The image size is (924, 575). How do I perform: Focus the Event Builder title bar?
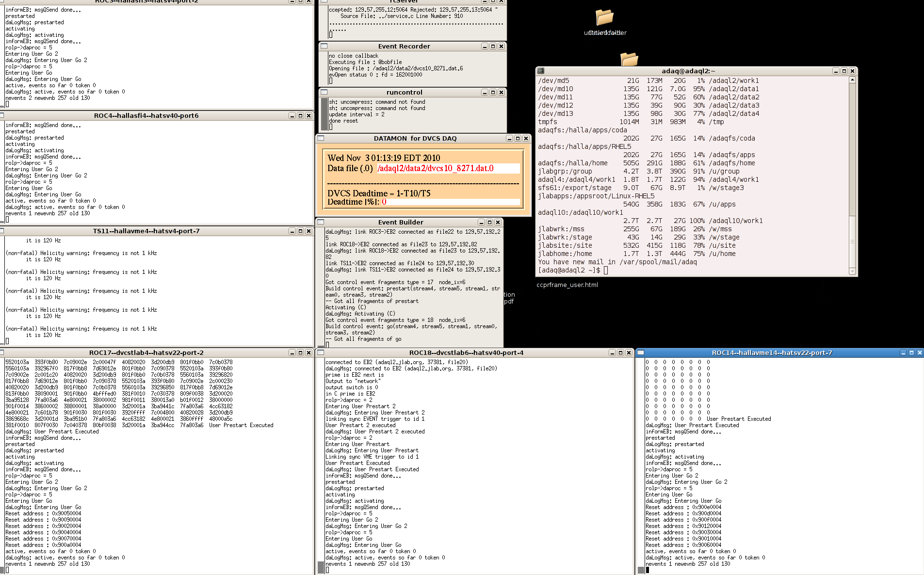pyautogui.click(x=401, y=222)
